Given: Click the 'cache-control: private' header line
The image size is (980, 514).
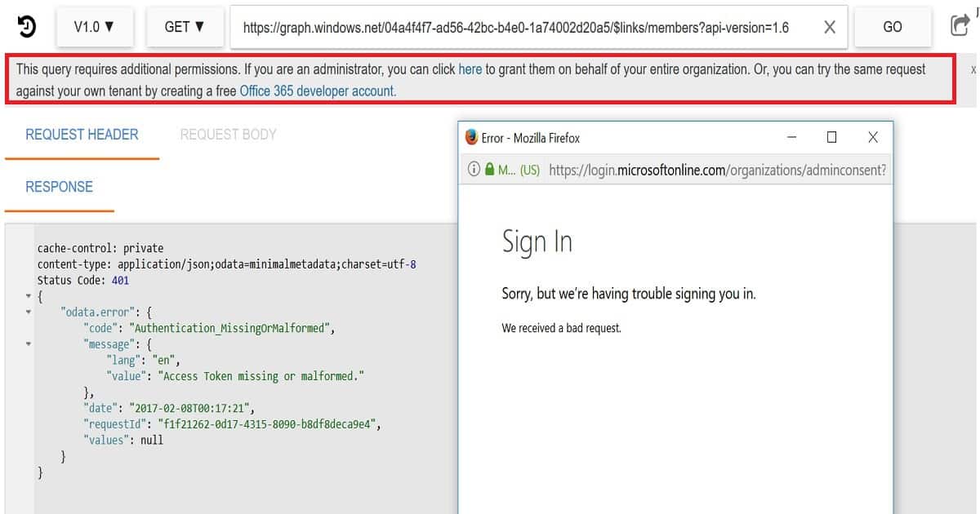Looking at the screenshot, I should coord(100,248).
